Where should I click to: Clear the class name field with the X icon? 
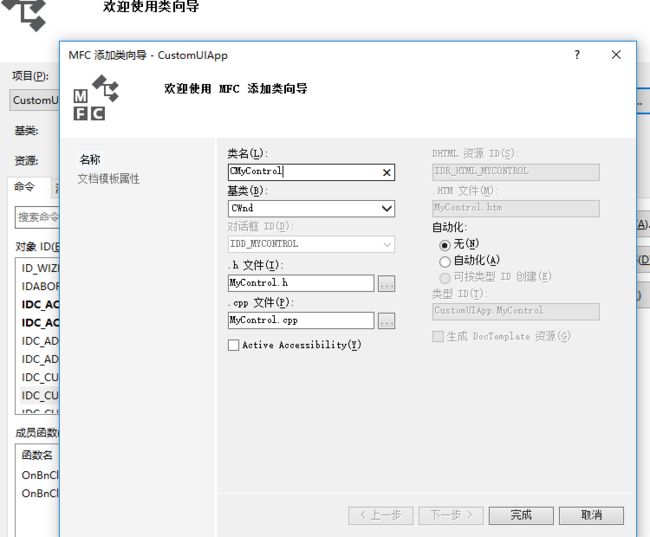[386, 173]
